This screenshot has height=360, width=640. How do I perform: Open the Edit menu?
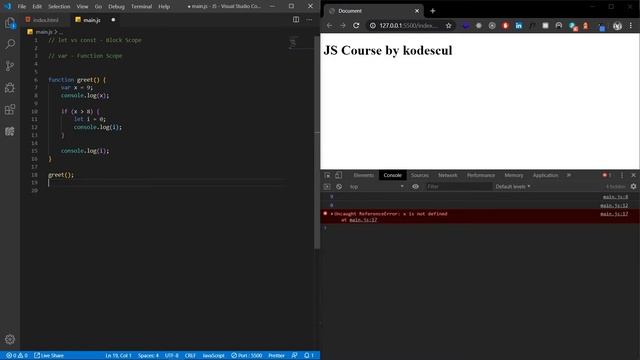(x=37, y=7)
